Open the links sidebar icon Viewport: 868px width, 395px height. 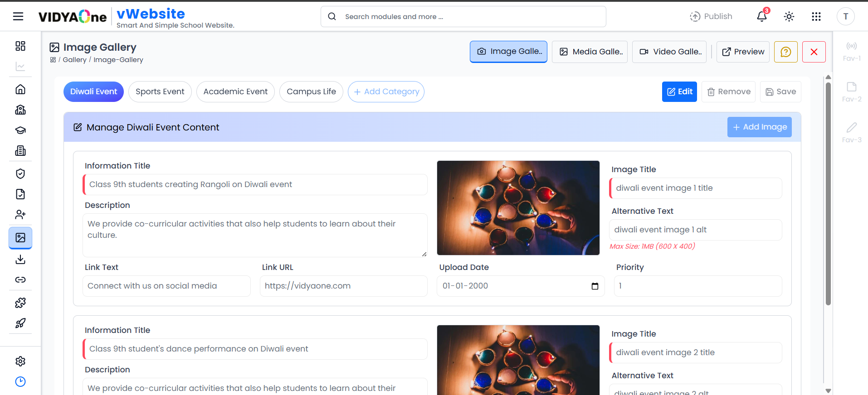(x=20, y=279)
